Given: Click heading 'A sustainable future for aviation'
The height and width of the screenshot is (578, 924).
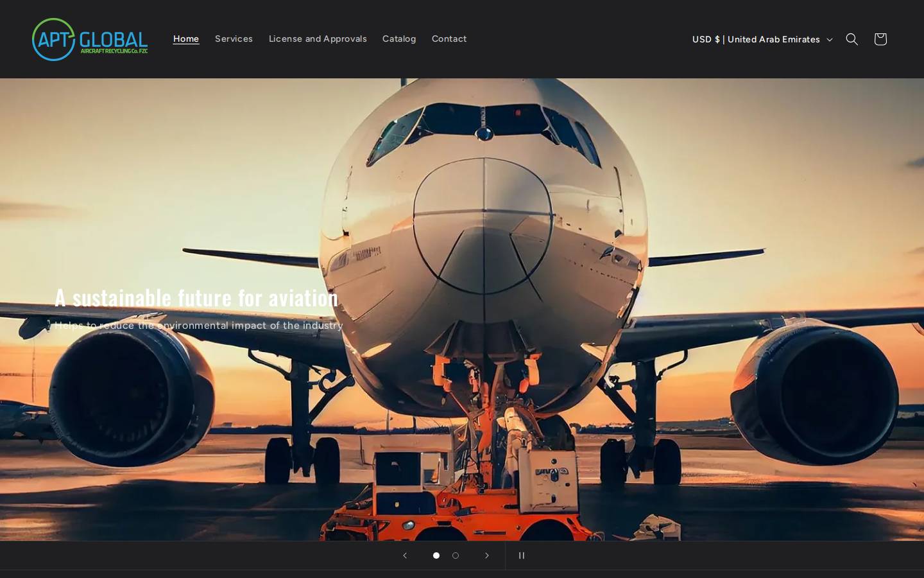Looking at the screenshot, I should tap(196, 297).
